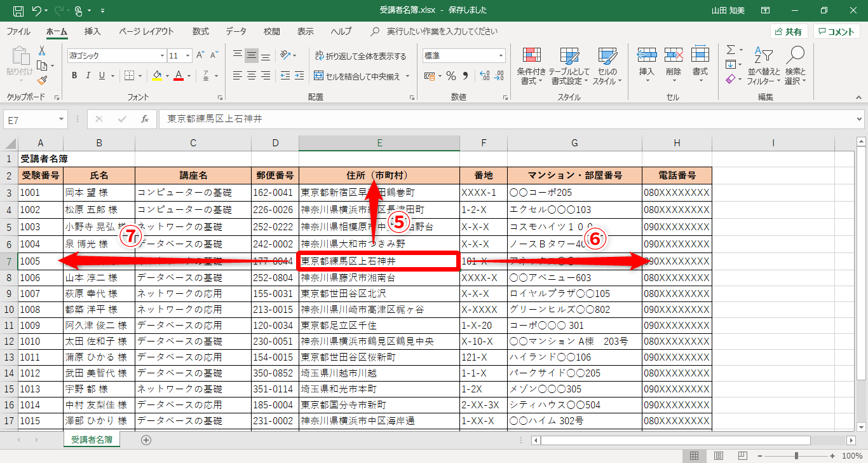Decrease the font size with the smaller A

(214, 55)
